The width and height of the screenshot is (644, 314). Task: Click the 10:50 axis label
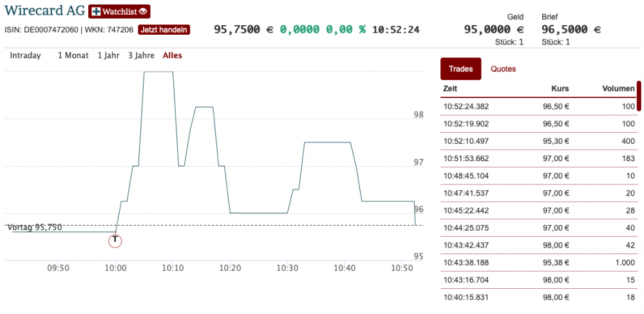coord(401,268)
